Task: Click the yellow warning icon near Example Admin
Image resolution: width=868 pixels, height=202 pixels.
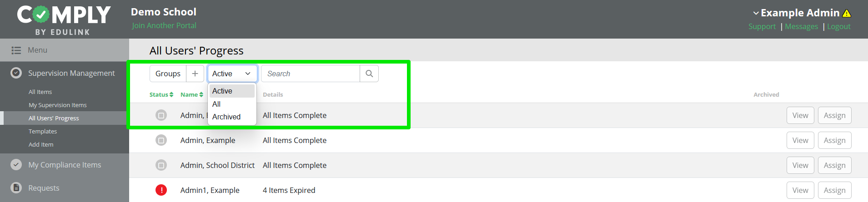Action: [x=847, y=13]
